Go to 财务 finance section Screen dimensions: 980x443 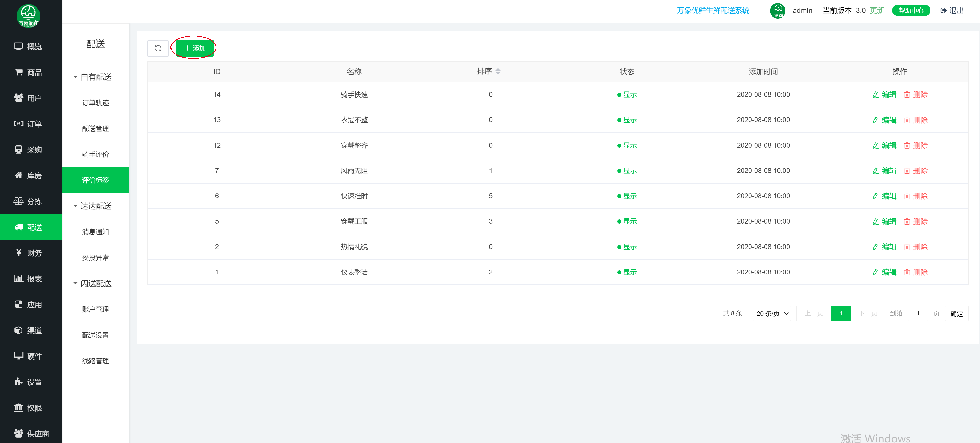pyautogui.click(x=28, y=253)
